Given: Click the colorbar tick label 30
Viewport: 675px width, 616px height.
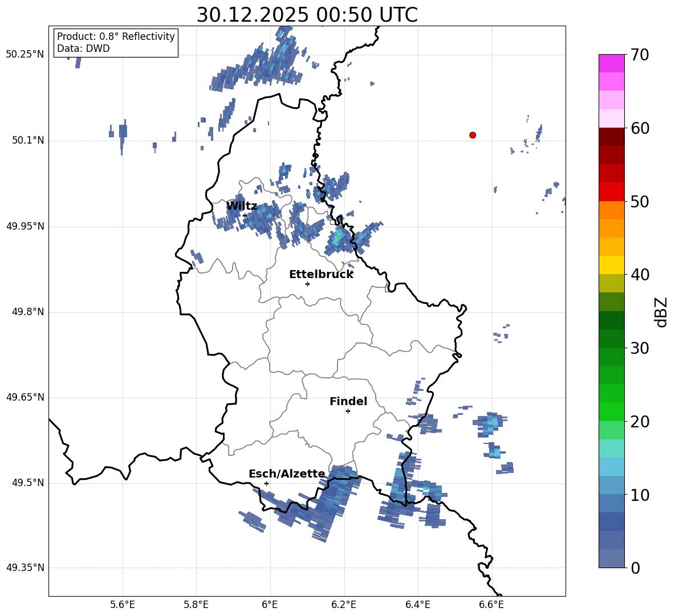Looking at the screenshot, I should coord(640,348).
